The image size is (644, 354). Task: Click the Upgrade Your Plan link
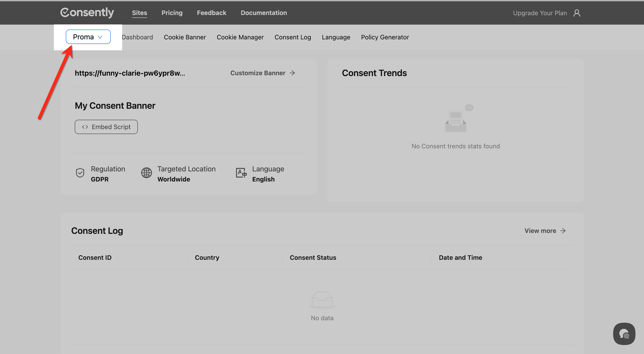540,13
